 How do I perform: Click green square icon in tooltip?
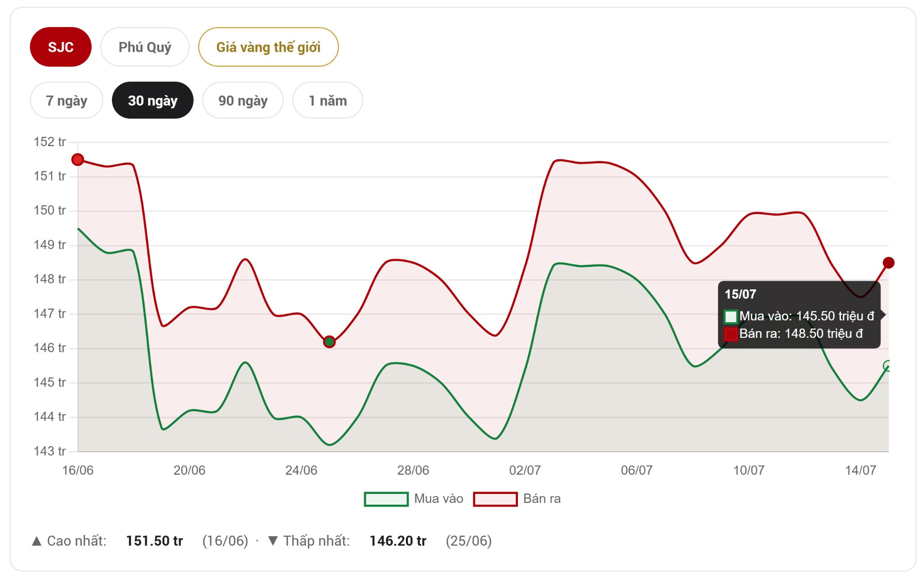coord(731,317)
